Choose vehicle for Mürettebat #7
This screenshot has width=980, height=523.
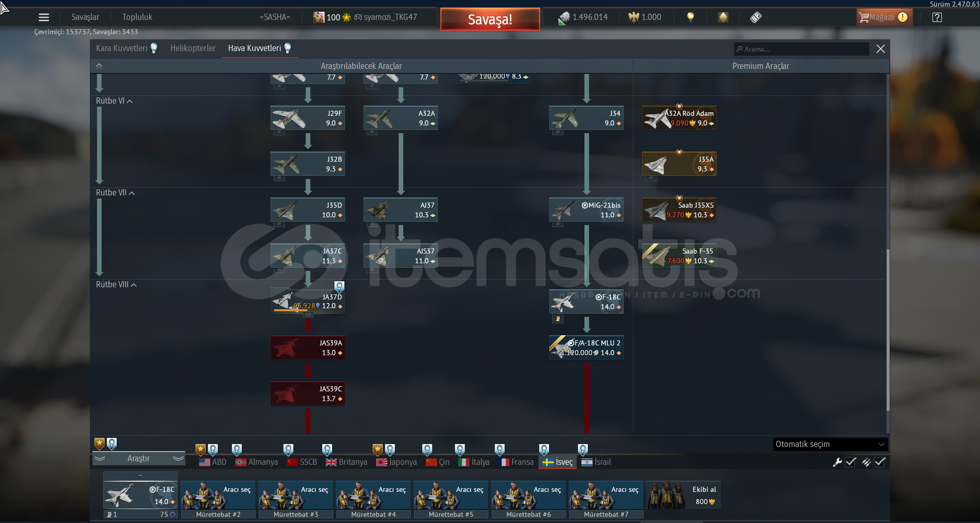606,495
